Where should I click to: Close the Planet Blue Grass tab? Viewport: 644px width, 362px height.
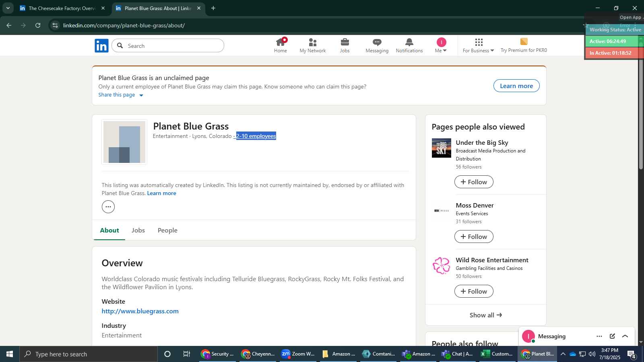[199, 8]
